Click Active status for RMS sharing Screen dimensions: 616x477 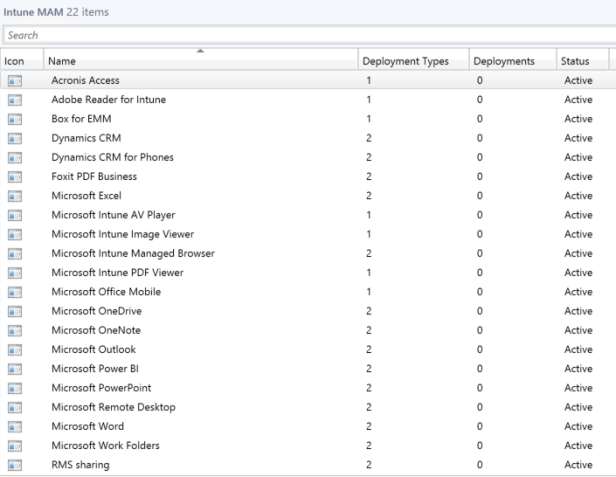click(578, 465)
